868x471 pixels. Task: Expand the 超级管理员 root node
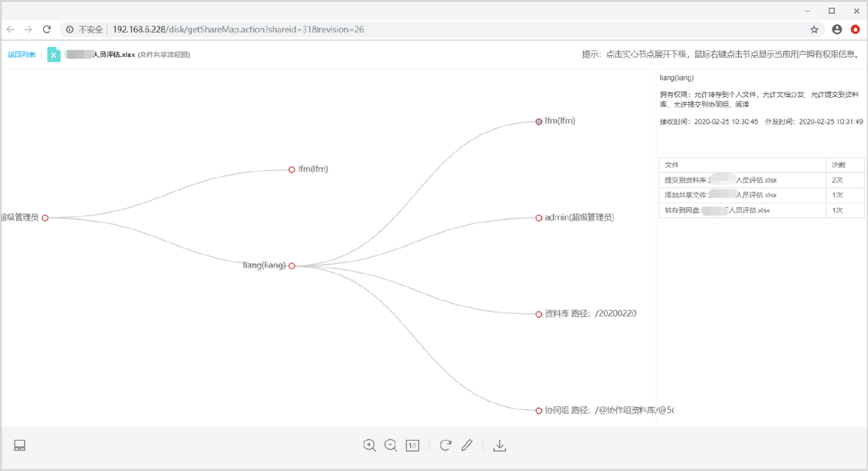[x=45, y=217]
